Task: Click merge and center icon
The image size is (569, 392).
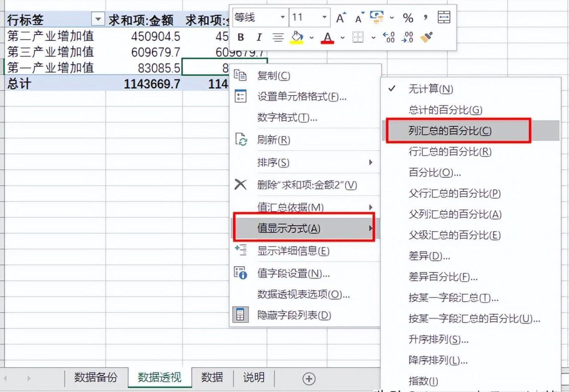Action: coord(444,18)
